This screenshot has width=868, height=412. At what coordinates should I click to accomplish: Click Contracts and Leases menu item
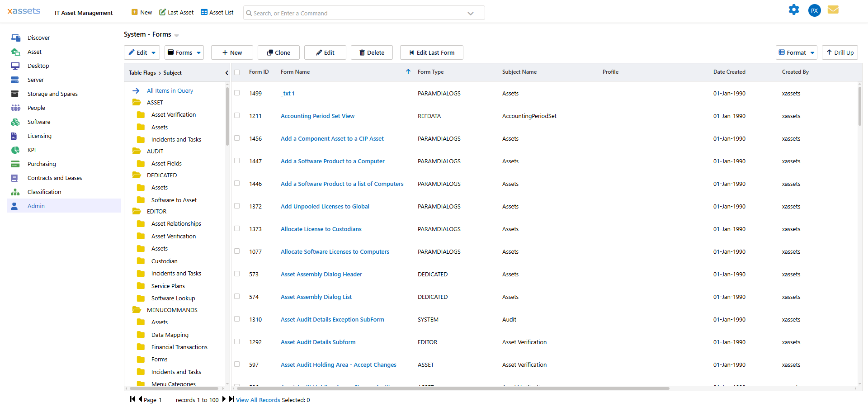55,178
